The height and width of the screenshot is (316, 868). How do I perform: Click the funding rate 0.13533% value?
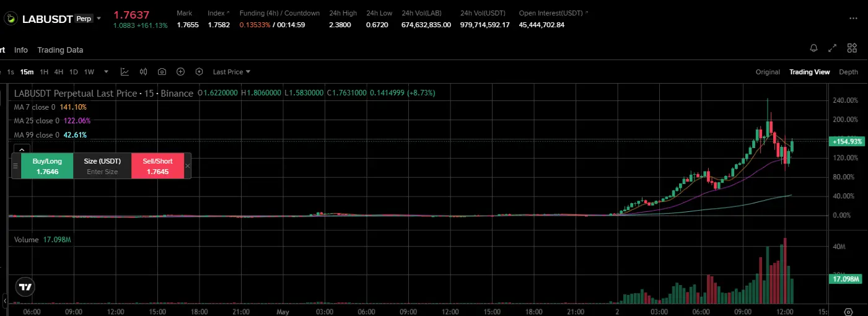pos(255,25)
